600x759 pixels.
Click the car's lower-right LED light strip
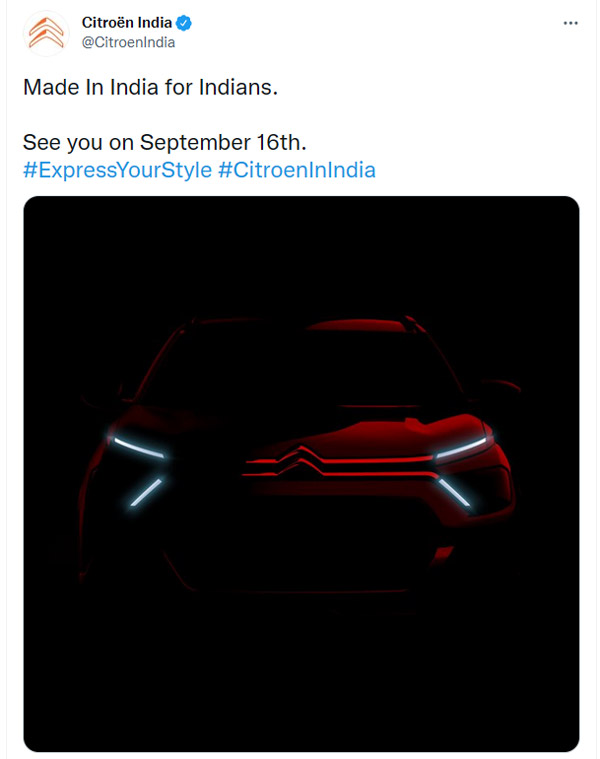453,490
